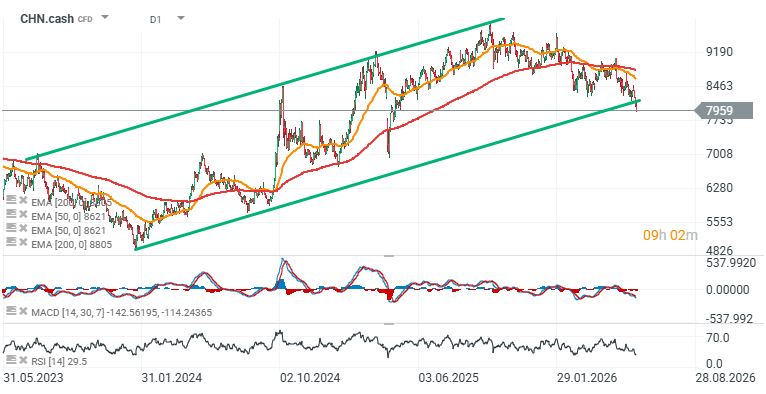Click the candle countdown timer 09h 02m
Viewport: 766px width, 394px height.
click(670, 235)
